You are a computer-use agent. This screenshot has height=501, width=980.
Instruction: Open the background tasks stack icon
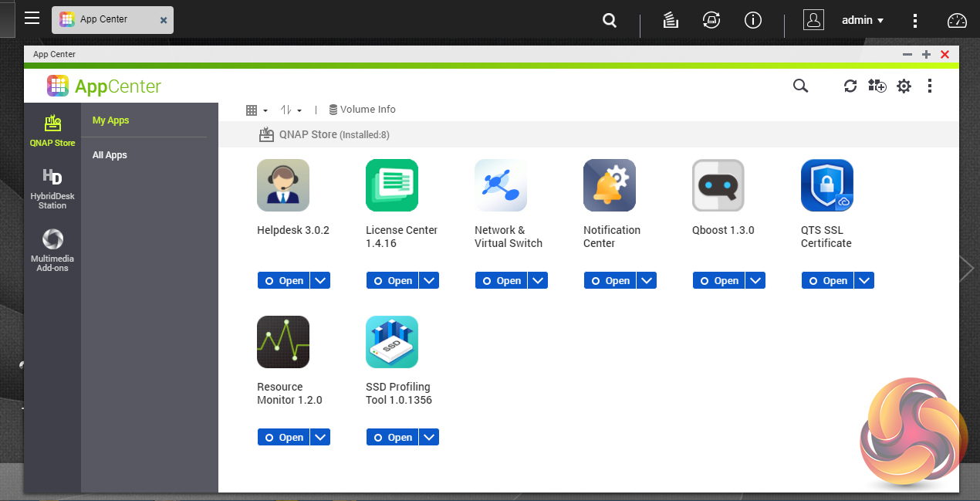pyautogui.click(x=671, y=21)
